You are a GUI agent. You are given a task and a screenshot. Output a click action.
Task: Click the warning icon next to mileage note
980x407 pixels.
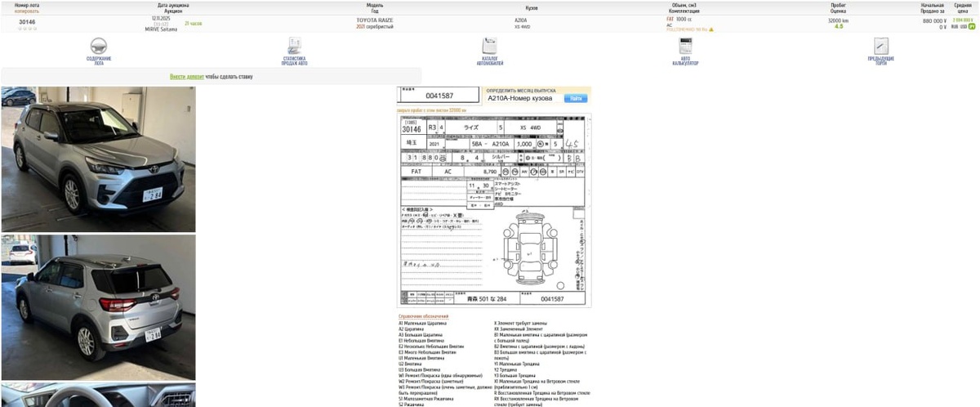[711, 29]
